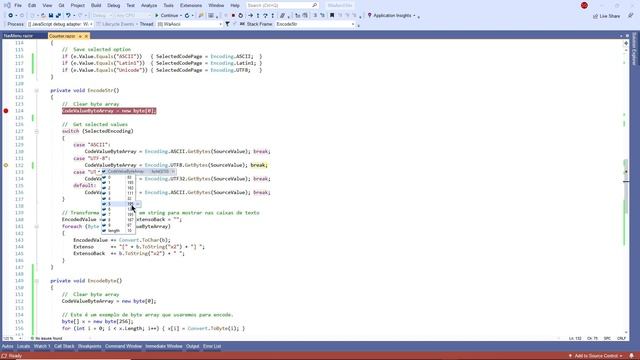Click the Step Over icon
The image size is (640, 360).
pos(265,16)
